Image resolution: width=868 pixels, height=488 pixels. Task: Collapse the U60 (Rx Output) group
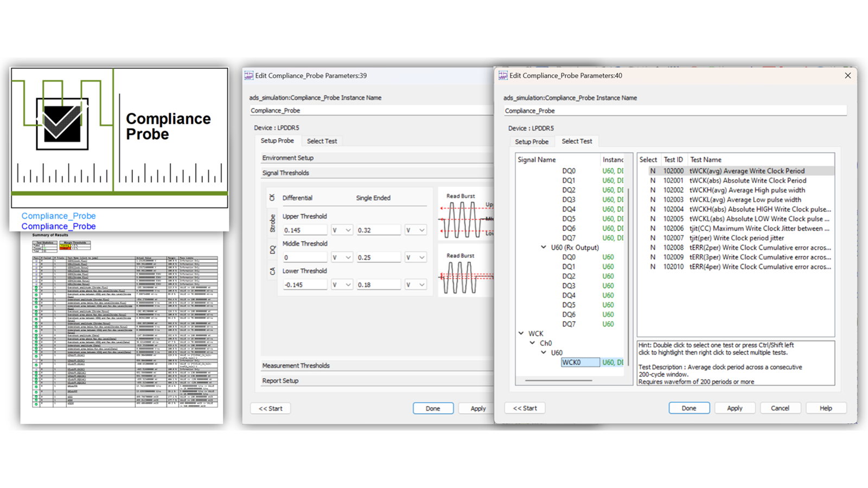[x=544, y=247]
